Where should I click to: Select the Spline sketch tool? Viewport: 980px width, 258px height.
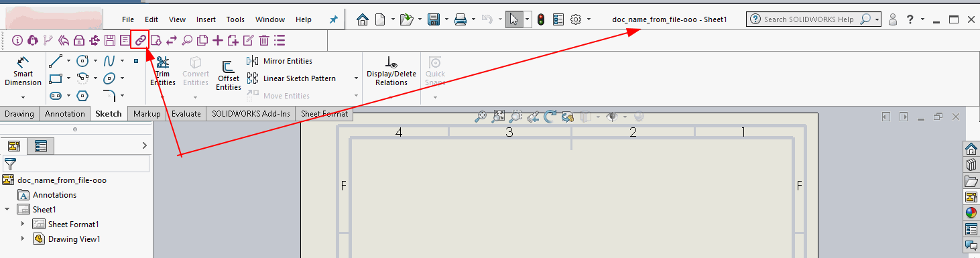point(109,60)
